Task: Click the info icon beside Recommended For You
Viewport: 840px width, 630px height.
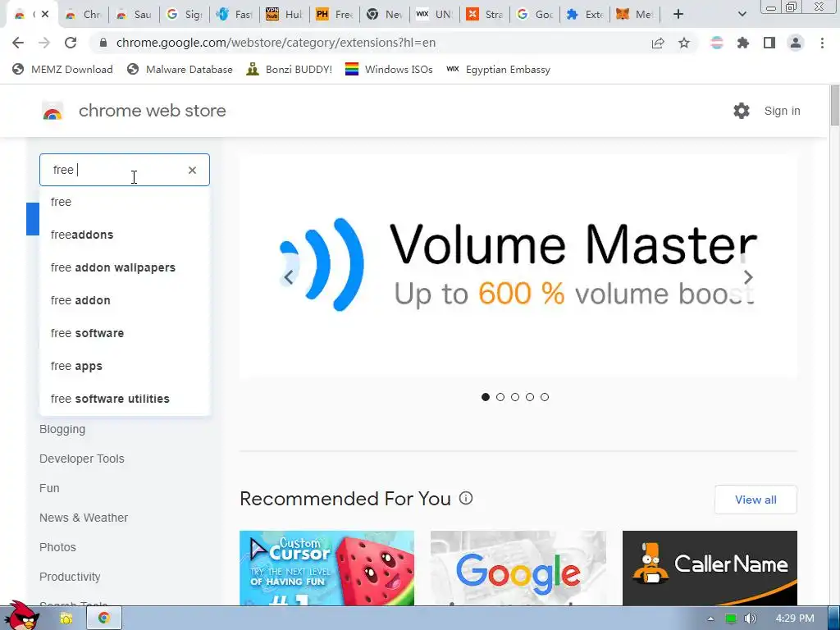Action: pyautogui.click(x=466, y=498)
